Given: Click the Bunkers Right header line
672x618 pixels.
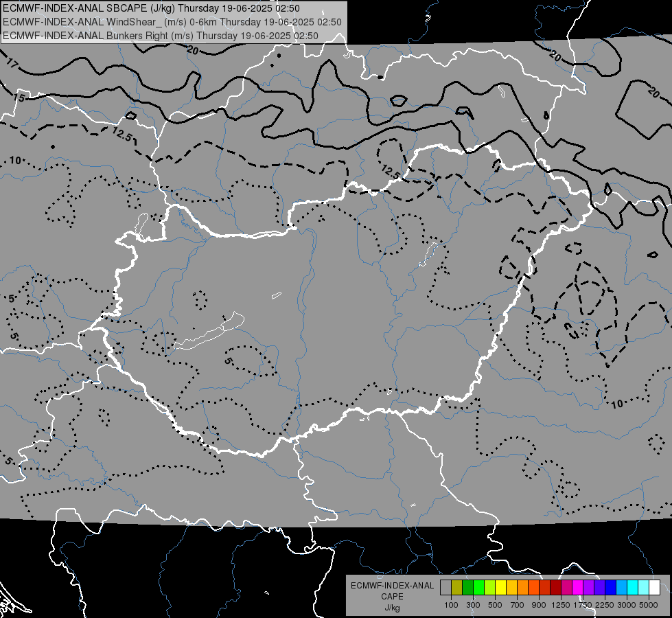Looking at the screenshot, I should (161, 36).
